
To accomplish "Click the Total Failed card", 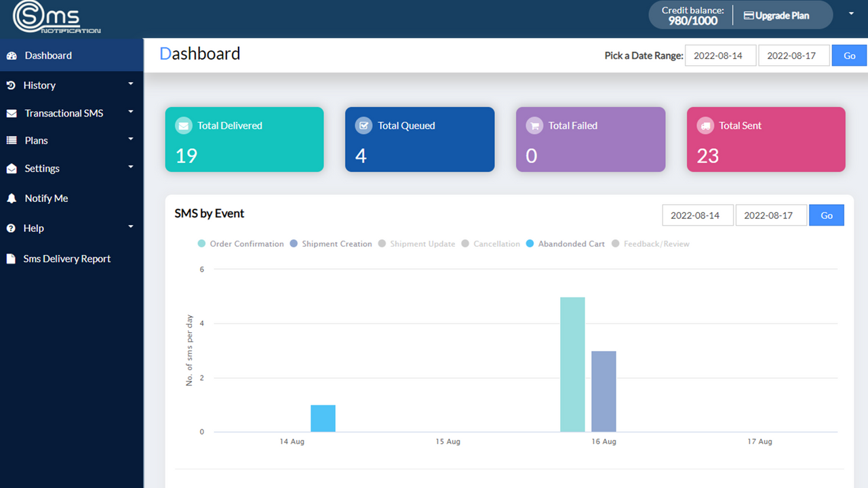I will click(x=591, y=140).
